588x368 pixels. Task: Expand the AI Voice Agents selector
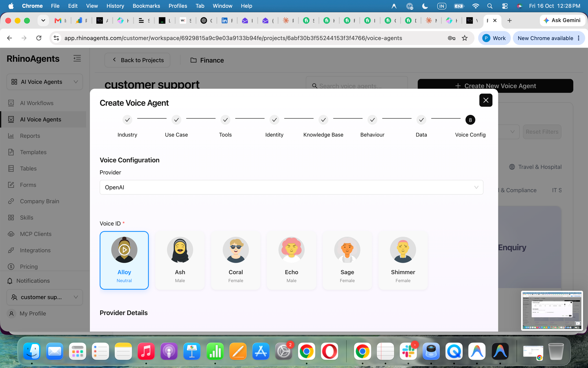point(44,82)
